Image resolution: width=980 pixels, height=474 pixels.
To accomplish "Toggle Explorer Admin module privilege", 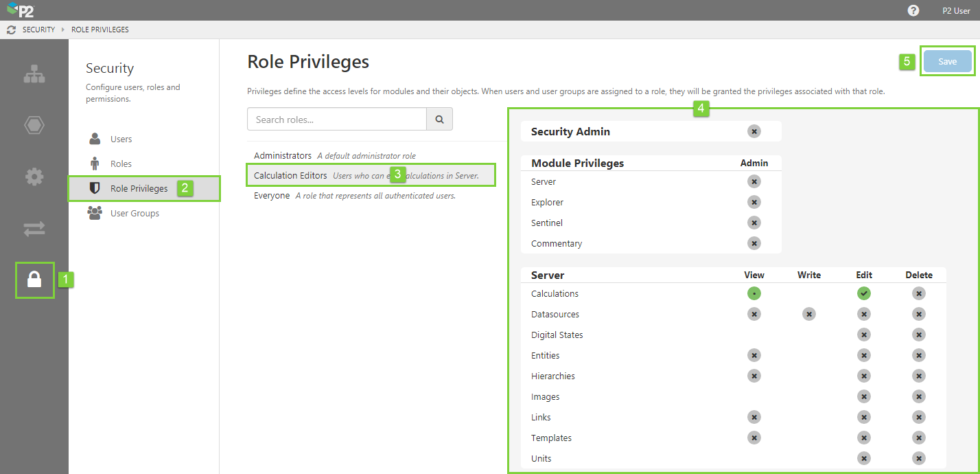I will point(754,202).
